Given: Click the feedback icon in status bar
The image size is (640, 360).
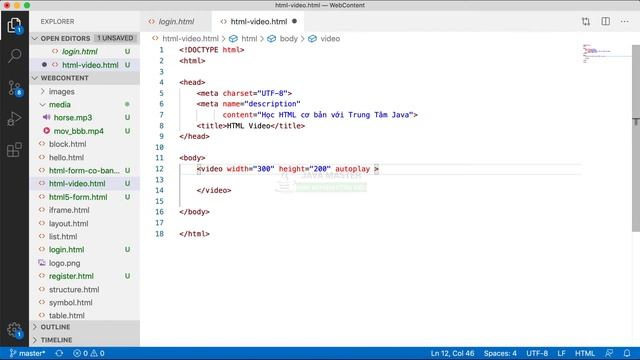Looking at the screenshot, I should [x=609, y=353].
